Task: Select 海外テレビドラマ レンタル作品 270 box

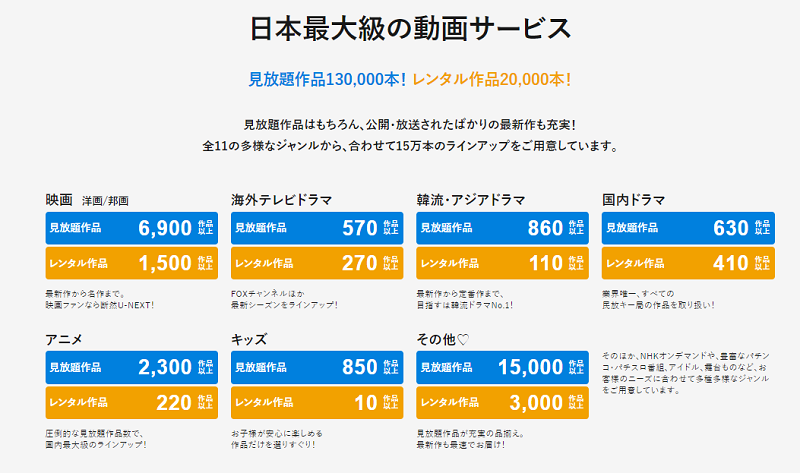Action: pos(317,263)
